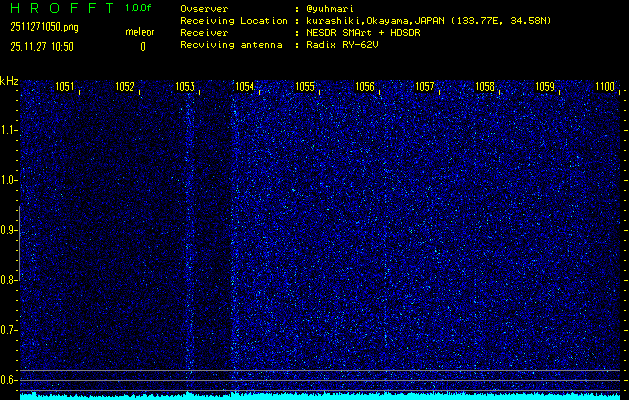Click the meteor count value 0
This screenshot has width=629, height=400.
[143, 47]
